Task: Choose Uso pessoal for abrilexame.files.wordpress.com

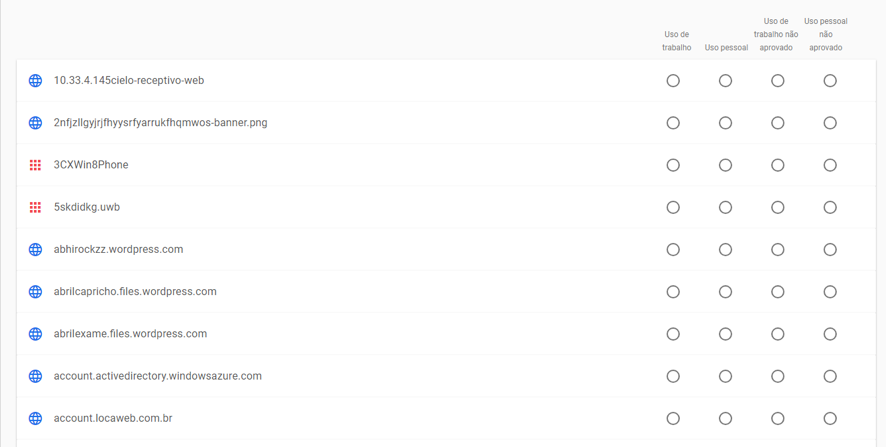Action: (725, 334)
